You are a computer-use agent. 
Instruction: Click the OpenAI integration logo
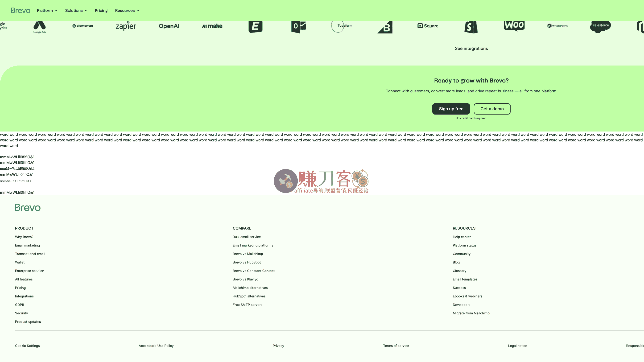click(169, 26)
